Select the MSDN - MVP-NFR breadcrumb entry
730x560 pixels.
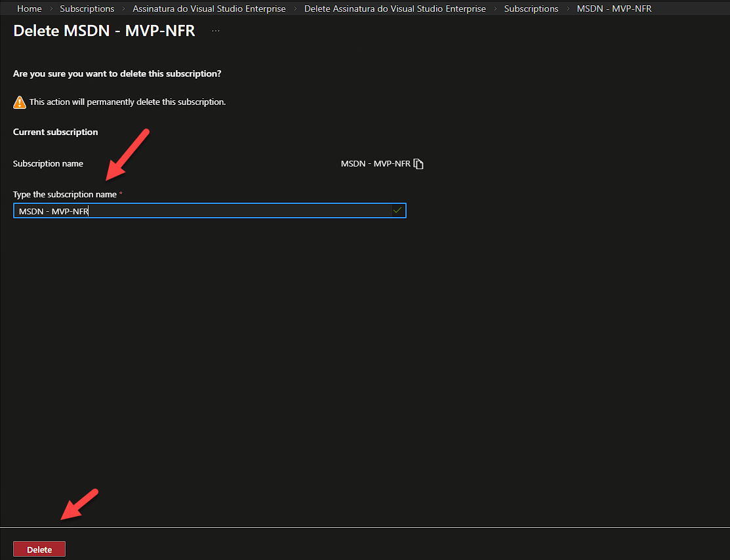[614, 9]
